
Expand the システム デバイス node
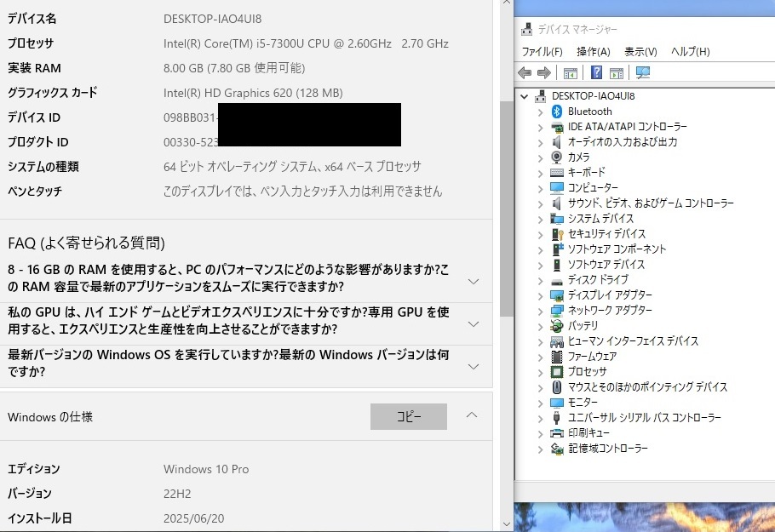(540, 220)
